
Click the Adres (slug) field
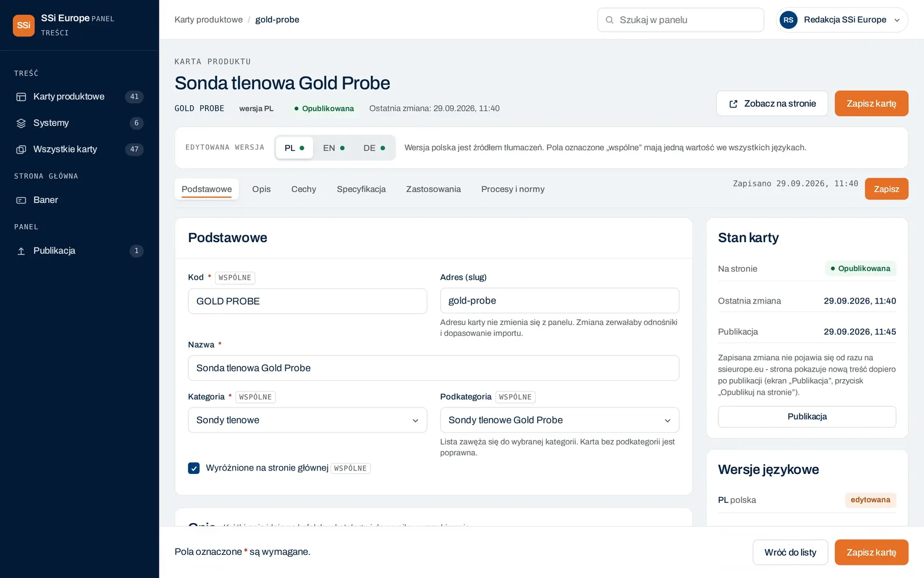pos(560,301)
